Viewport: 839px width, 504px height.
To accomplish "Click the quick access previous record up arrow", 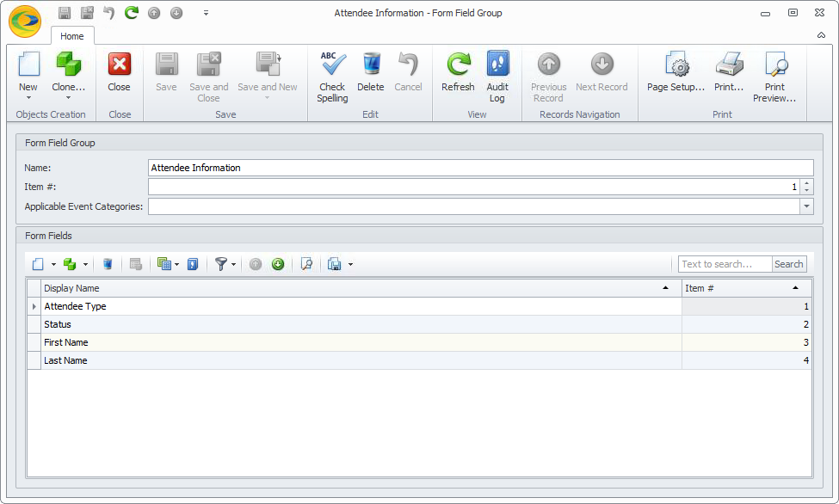I will click(x=154, y=13).
